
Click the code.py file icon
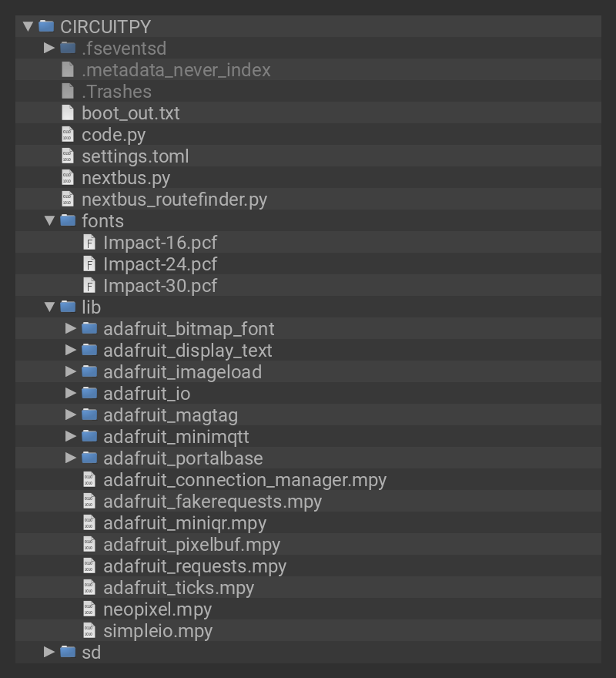click(68, 135)
